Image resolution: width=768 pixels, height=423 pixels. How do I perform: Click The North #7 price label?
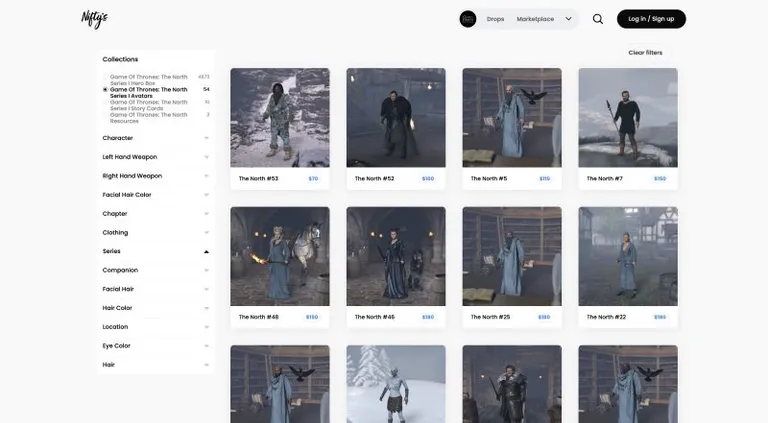(x=660, y=179)
